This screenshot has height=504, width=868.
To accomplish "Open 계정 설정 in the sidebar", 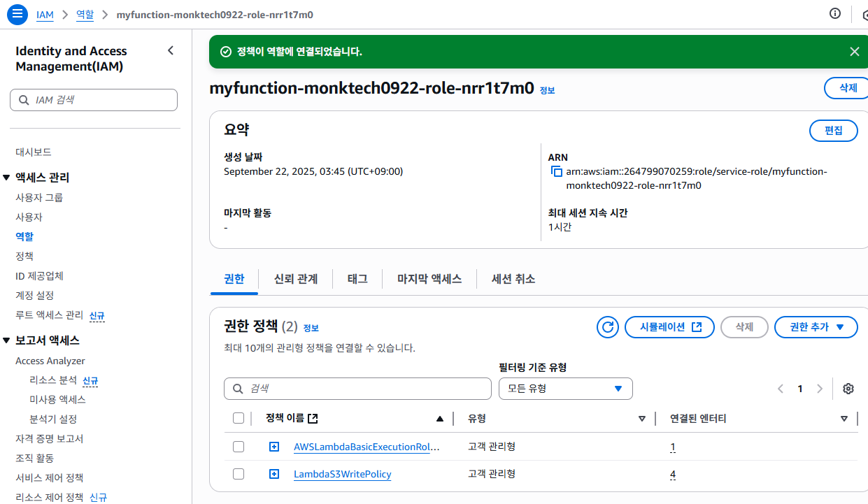I will (34, 296).
